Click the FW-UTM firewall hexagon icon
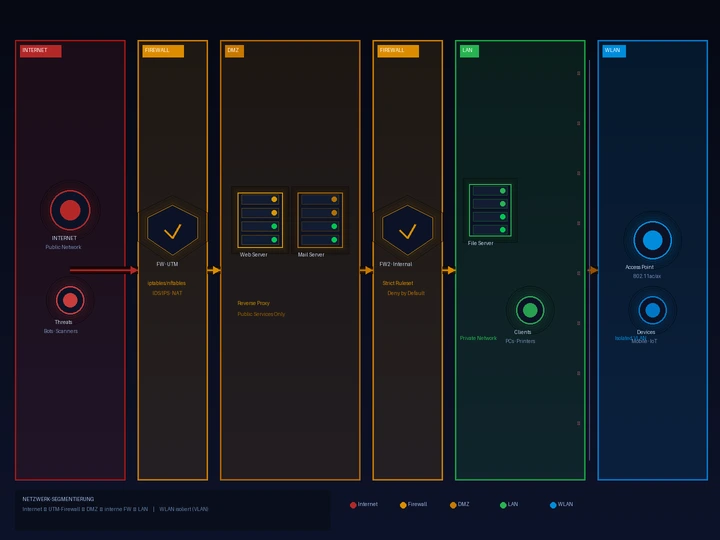 (x=173, y=230)
